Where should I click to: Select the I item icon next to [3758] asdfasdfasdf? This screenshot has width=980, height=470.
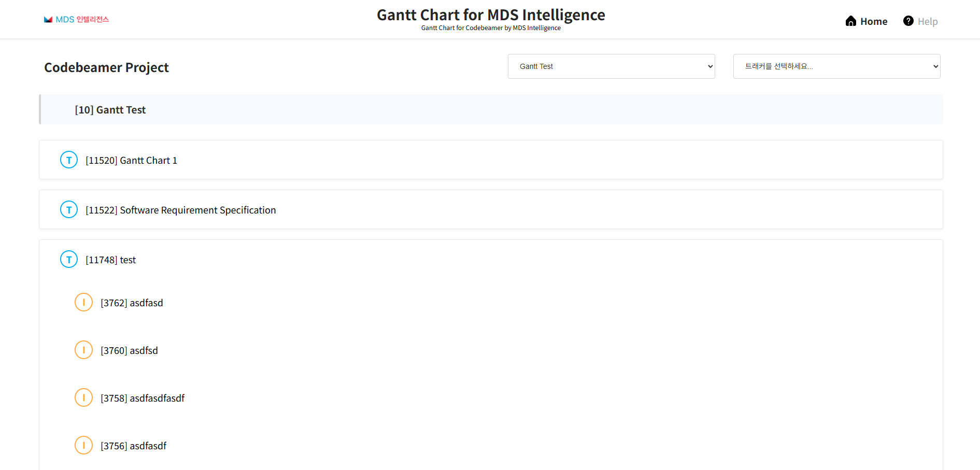(x=83, y=397)
